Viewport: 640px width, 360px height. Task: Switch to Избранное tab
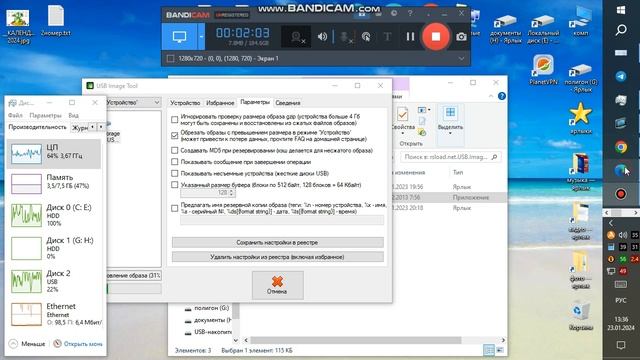[220, 103]
